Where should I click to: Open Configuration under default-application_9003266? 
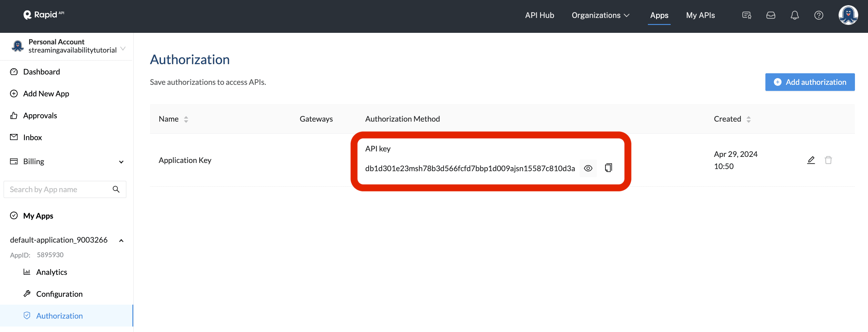[x=59, y=293]
